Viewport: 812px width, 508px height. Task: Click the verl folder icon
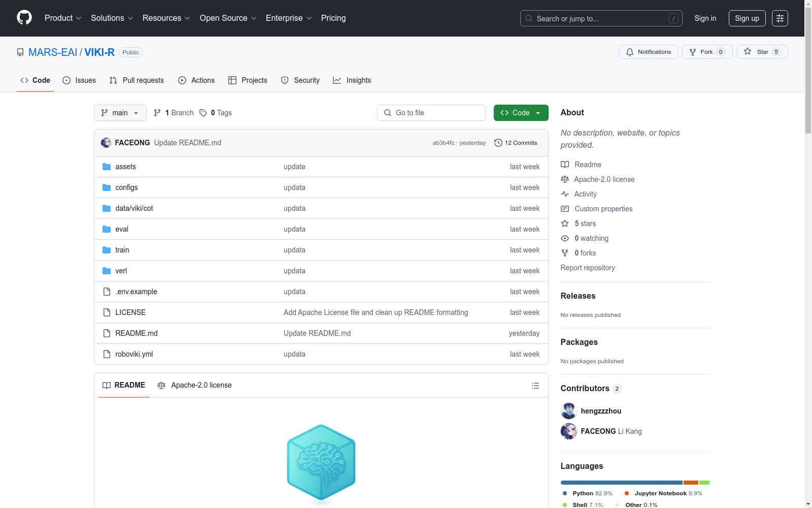(107, 271)
